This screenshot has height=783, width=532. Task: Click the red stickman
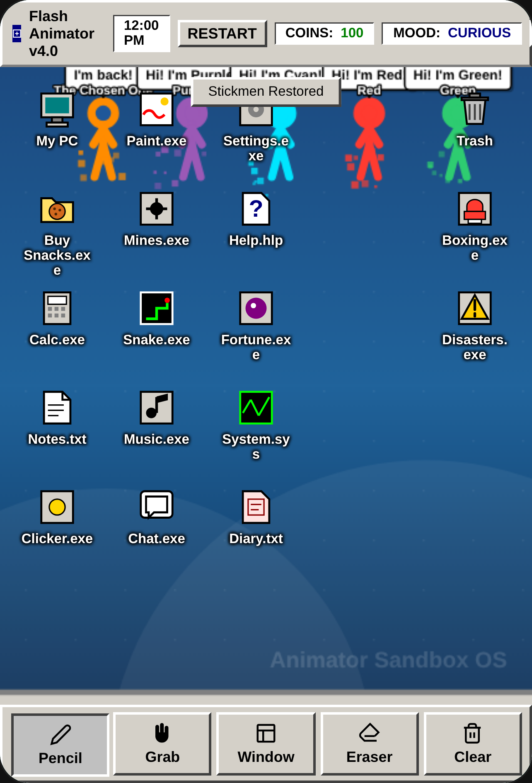(369, 139)
